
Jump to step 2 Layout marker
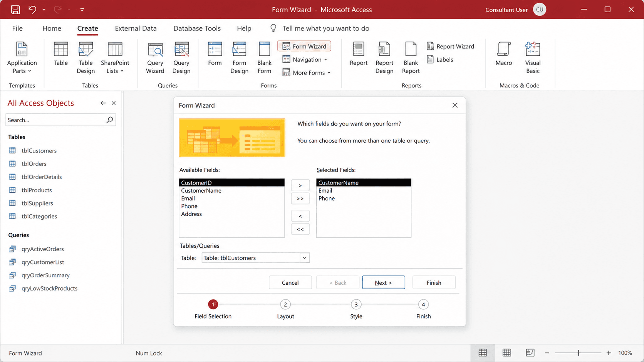click(285, 305)
